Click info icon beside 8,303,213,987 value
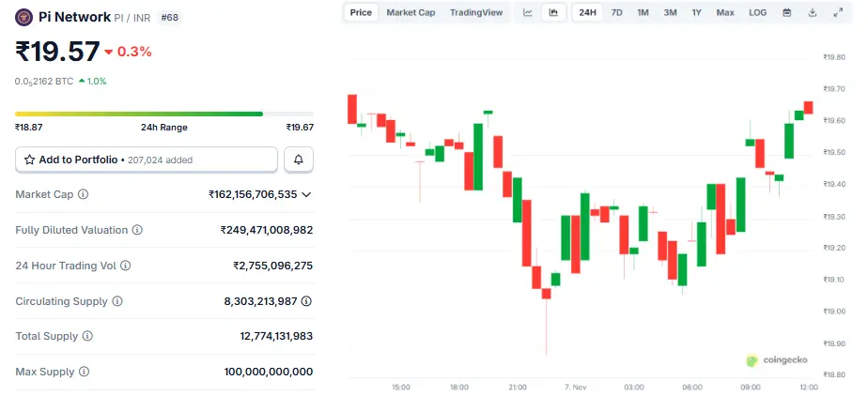 click(306, 301)
